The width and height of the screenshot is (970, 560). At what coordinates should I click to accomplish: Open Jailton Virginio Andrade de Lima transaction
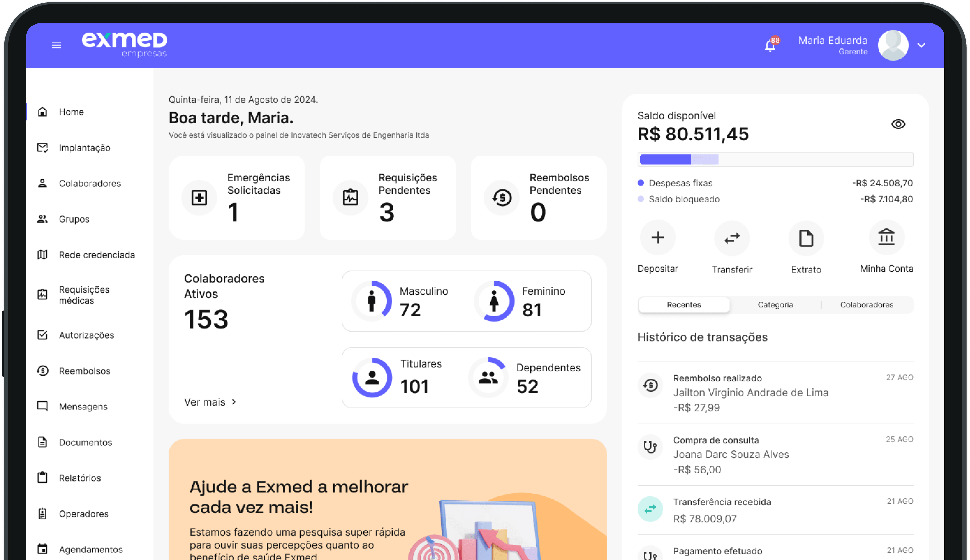point(775,393)
